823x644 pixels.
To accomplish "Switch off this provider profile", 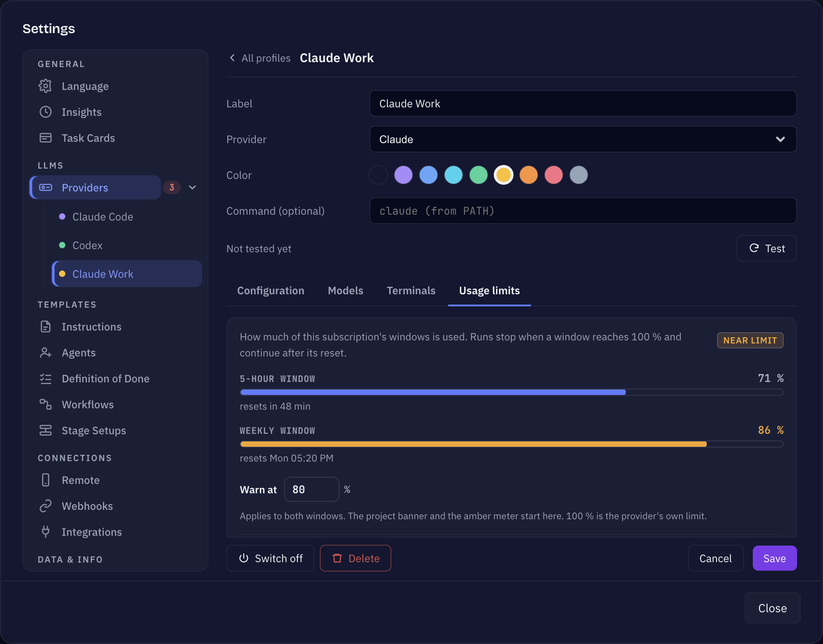I will (x=270, y=558).
